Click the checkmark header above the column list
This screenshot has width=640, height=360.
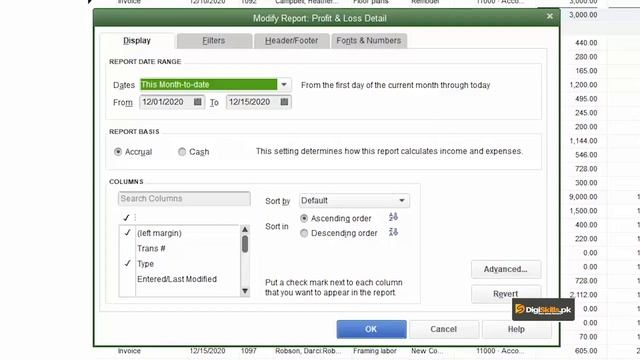pos(126,218)
